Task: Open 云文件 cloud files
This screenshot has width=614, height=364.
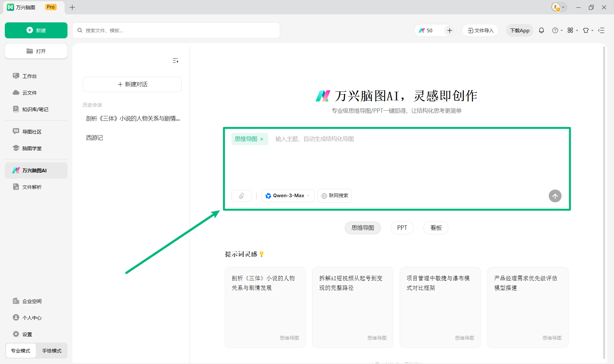Action: [36, 93]
